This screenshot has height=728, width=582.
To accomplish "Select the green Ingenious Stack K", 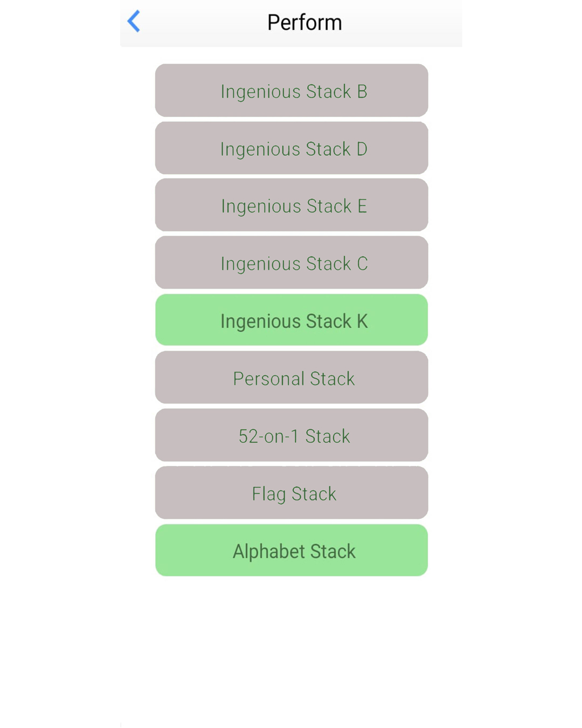I will [292, 320].
